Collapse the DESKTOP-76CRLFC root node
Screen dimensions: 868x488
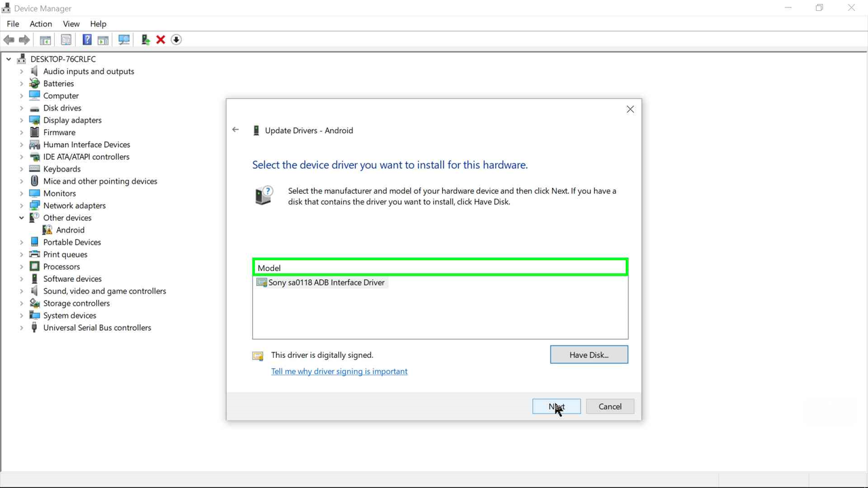9,59
